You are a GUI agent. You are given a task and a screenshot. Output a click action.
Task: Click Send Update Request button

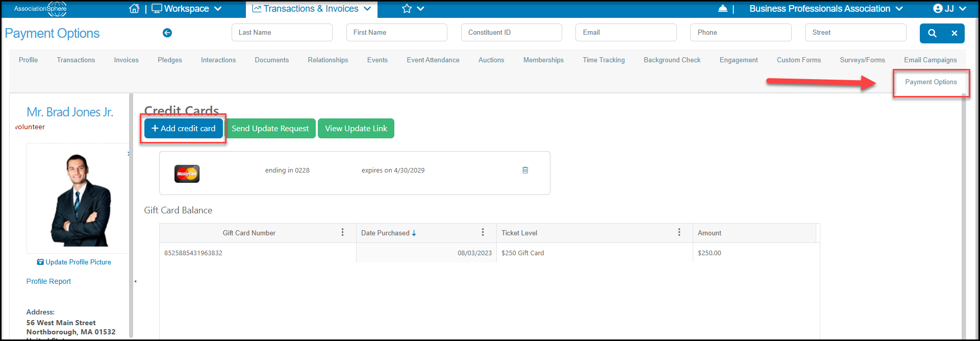point(270,128)
